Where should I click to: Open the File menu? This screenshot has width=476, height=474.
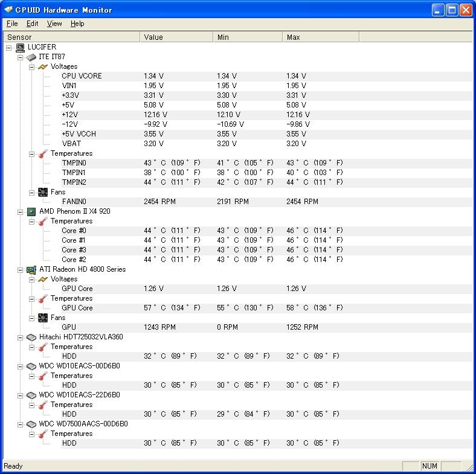(x=12, y=24)
